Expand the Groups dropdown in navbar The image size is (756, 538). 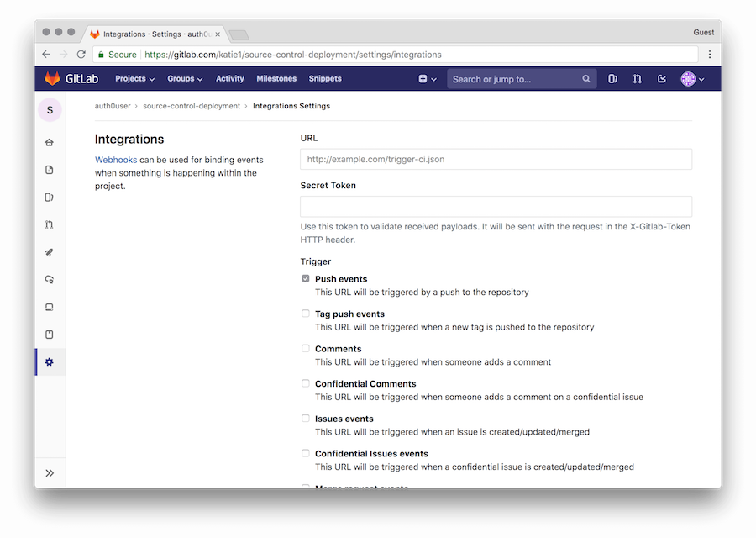(x=185, y=79)
